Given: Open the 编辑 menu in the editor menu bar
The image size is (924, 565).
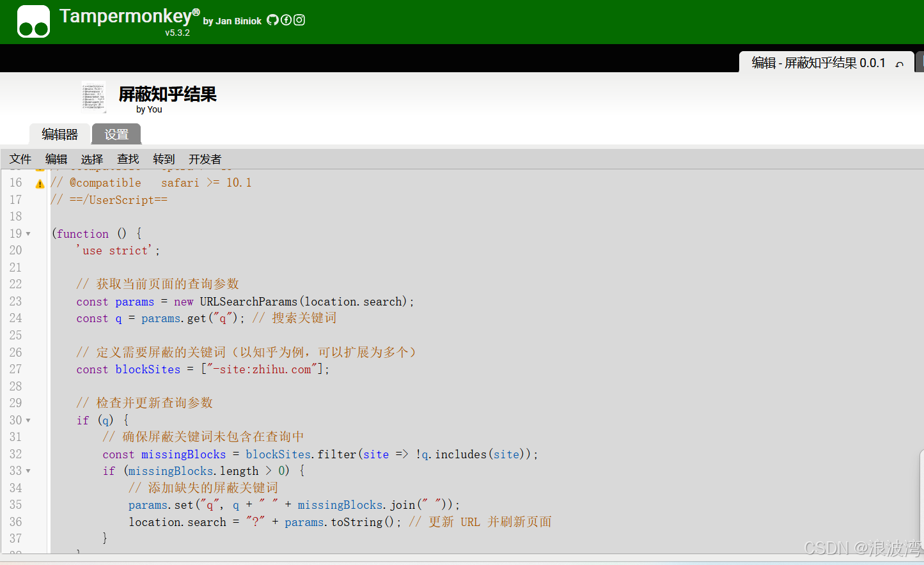Looking at the screenshot, I should pyautogui.click(x=56, y=159).
